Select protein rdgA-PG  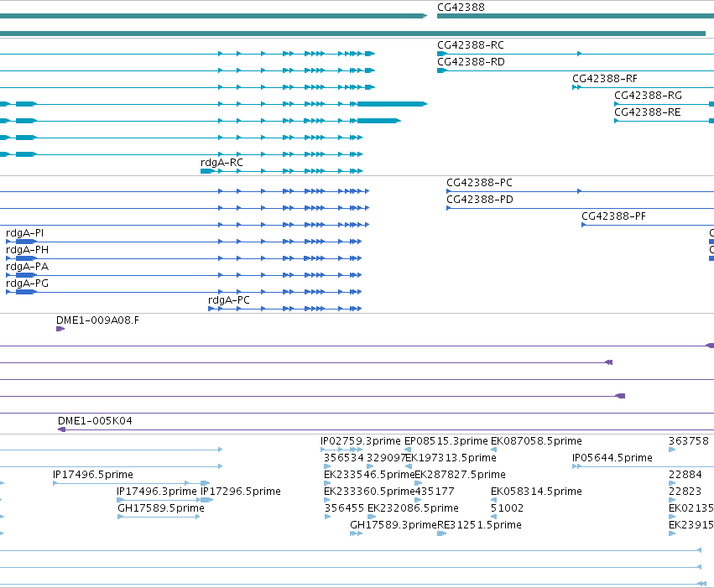pyautogui.click(x=27, y=284)
